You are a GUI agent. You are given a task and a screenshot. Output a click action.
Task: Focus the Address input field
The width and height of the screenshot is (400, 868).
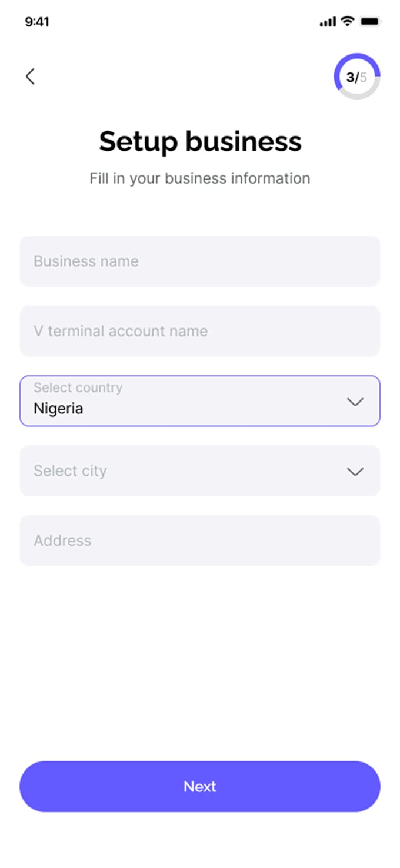coord(200,541)
